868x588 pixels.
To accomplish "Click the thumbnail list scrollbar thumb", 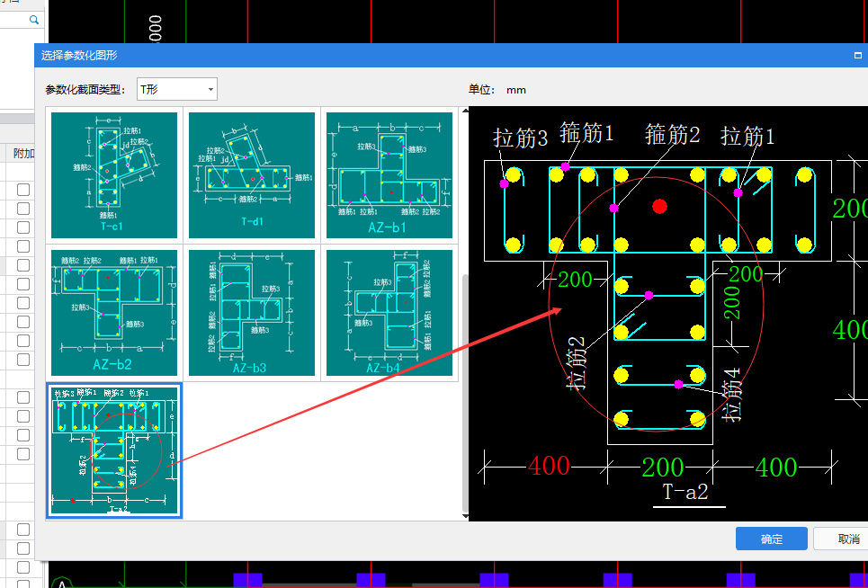I will pyautogui.click(x=465, y=393).
